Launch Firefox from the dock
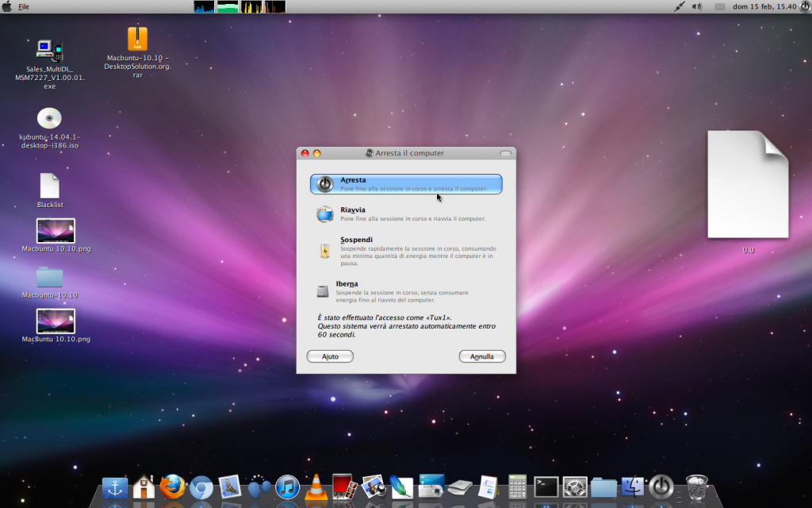 coord(172,487)
